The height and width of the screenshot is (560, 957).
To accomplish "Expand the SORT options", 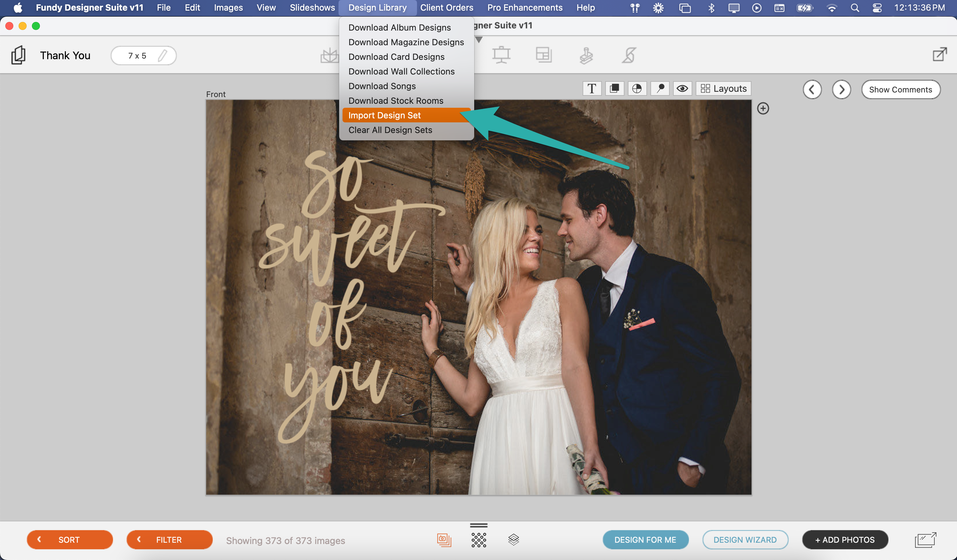I will 70,539.
